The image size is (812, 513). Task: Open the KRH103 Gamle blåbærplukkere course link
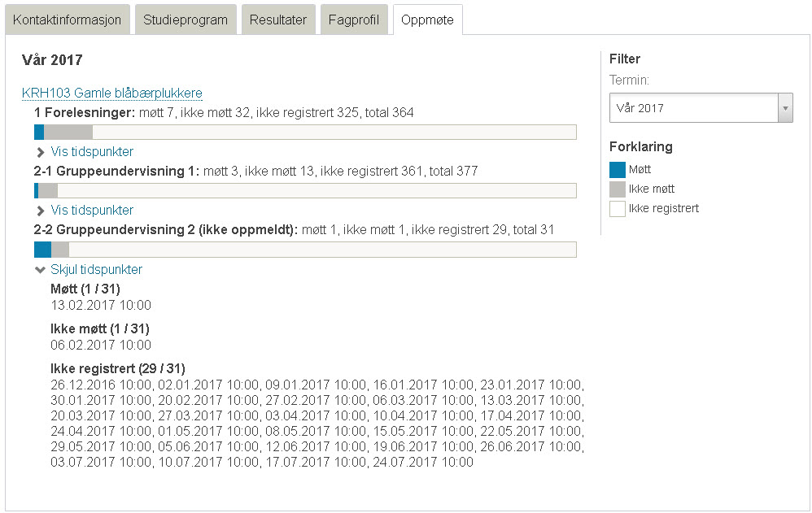pos(111,93)
